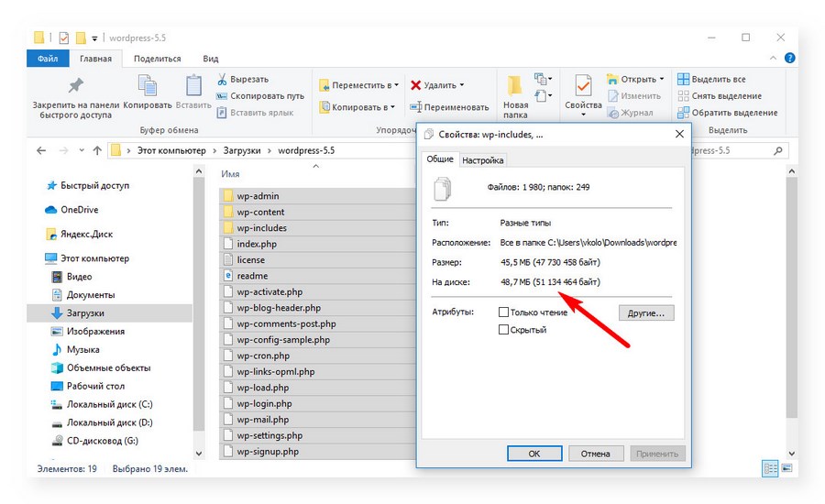Collapse the ribbon with the chevron
825x504 pixels.
click(x=773, y=58)
